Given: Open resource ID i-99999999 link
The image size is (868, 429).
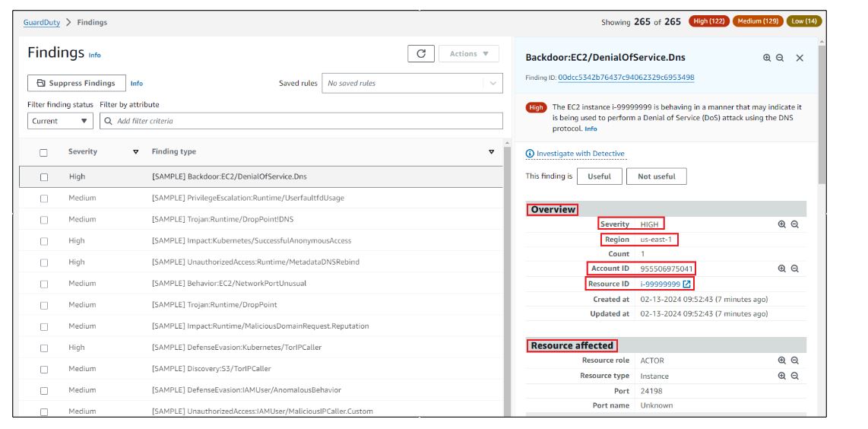Looking at the screenshot, I should (x=661, y=284).
